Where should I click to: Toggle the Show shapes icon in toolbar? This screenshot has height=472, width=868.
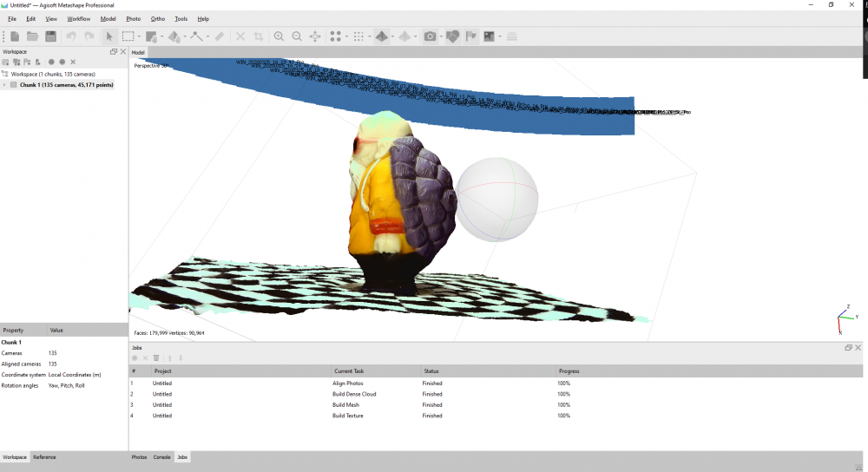[453, 36]
